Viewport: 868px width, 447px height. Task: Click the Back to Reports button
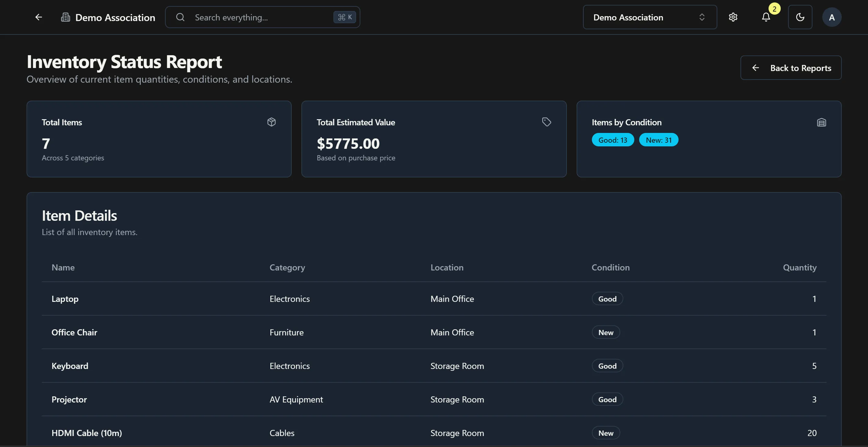(791, 68)
